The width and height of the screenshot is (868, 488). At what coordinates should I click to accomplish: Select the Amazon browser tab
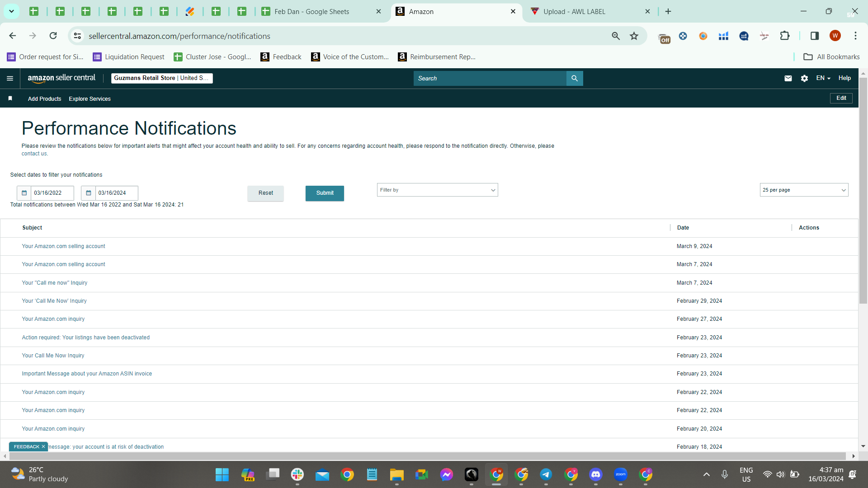click(x=456, y=11)
